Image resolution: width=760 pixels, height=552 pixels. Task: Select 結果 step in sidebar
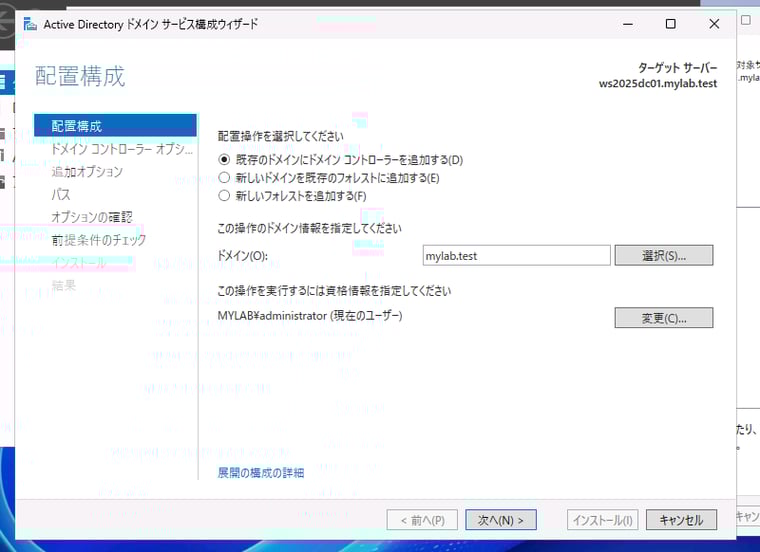[63, 285]
